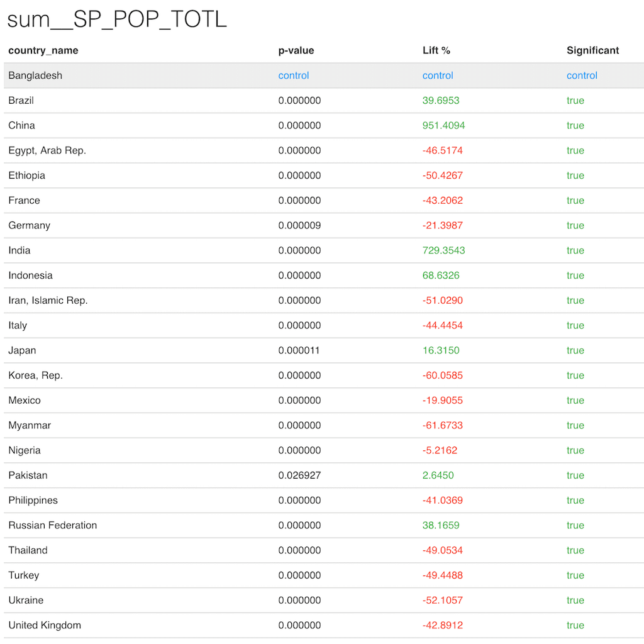Click the control link under Significant
The image size is (644, 644).
click(x=582, y=75)
